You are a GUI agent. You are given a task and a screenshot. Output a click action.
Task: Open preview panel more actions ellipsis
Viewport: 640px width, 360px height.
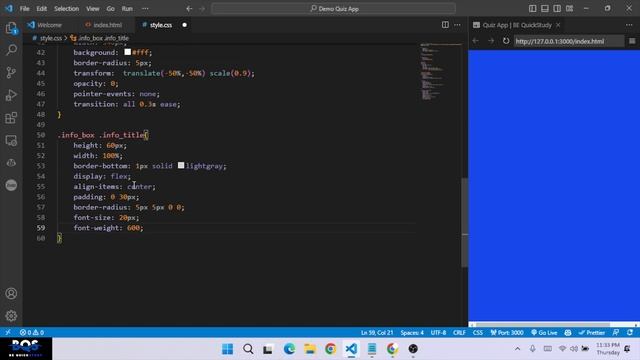[629, 25]
